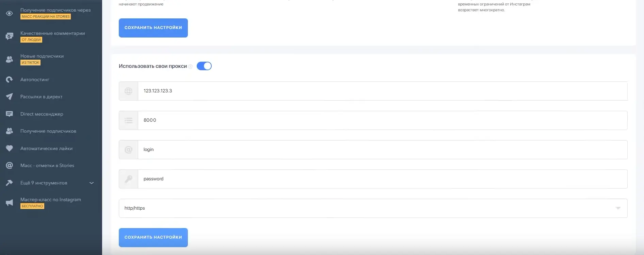Click the bottom 'Сохранить настройки' proxy button
This screenshot has height=255, width=644.
click(x=153, y=238)
